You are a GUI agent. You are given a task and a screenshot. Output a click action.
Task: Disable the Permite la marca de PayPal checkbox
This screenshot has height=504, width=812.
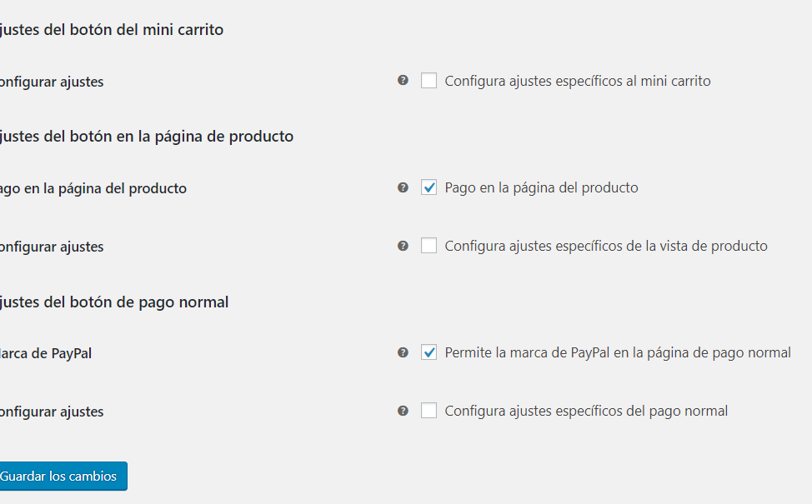tap(429, 352)
